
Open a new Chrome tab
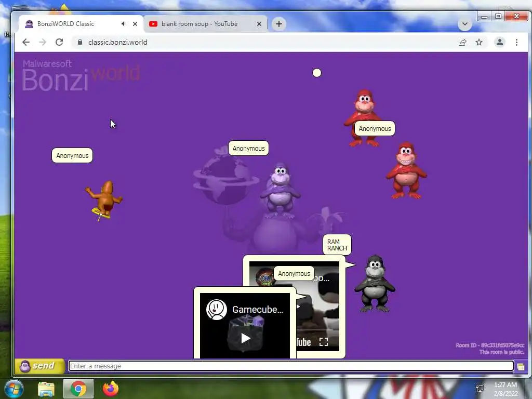[x=279, y=24]
